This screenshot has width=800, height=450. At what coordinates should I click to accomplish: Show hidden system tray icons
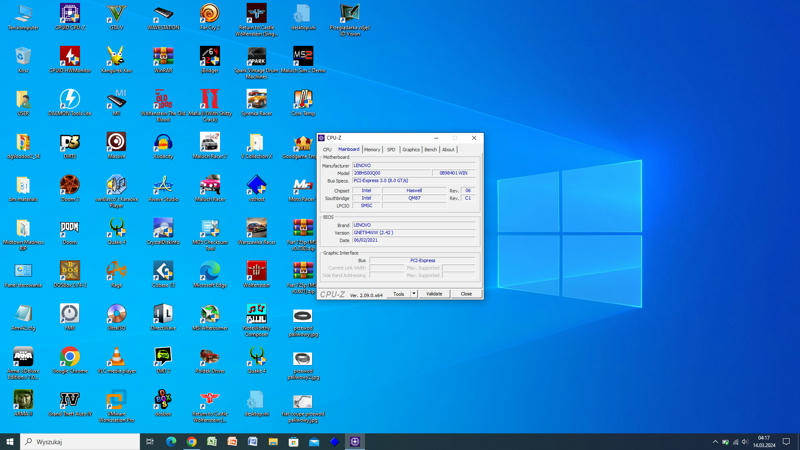coord(715,442)
